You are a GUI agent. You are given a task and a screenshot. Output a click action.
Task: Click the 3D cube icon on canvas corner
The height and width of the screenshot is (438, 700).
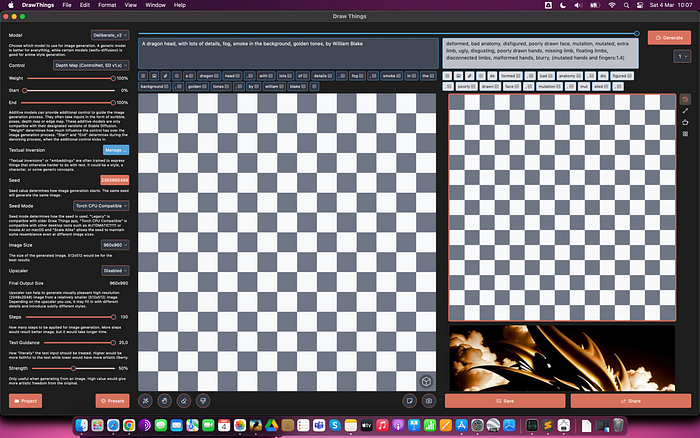pos(426,381)
